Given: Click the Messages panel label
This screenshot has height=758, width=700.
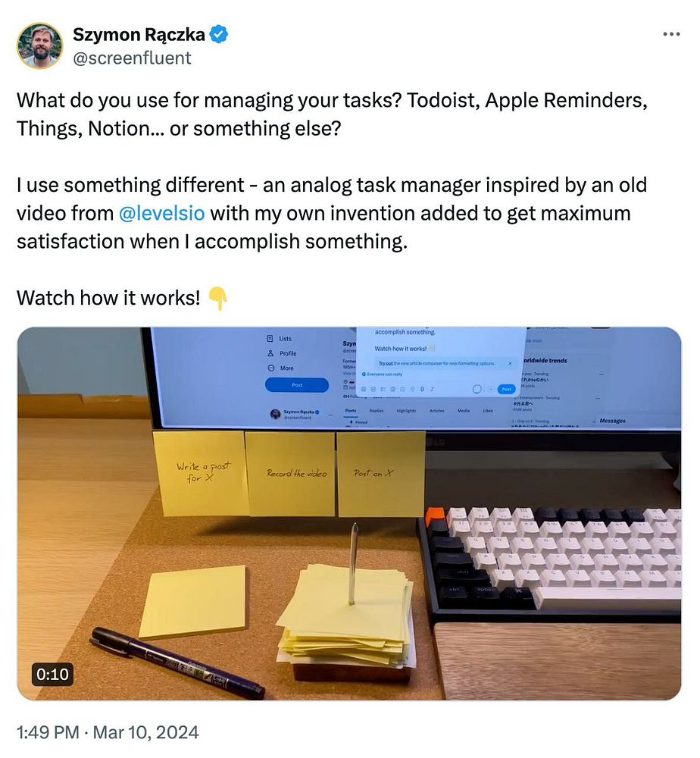Looking at the screenshot, I should (x=613, y=421).
